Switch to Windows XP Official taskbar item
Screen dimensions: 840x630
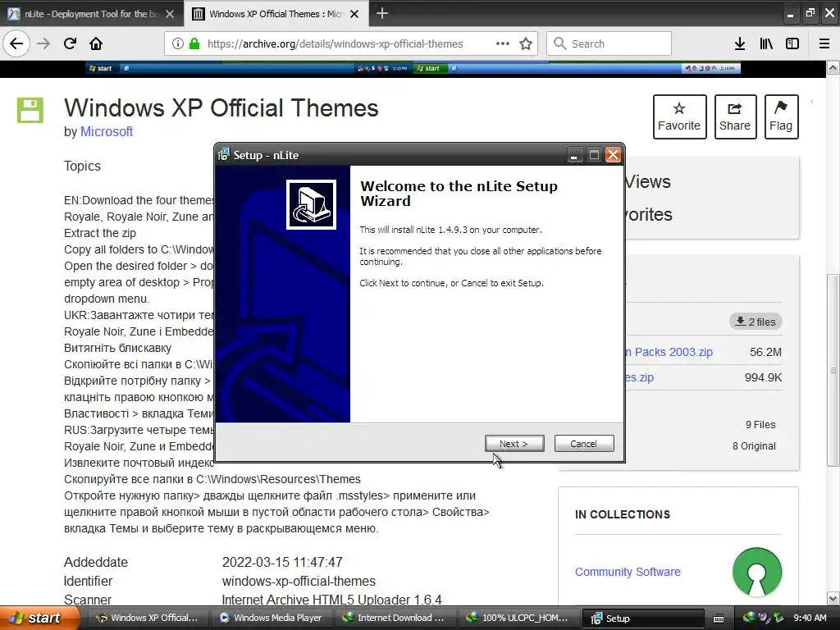[148, 618]
